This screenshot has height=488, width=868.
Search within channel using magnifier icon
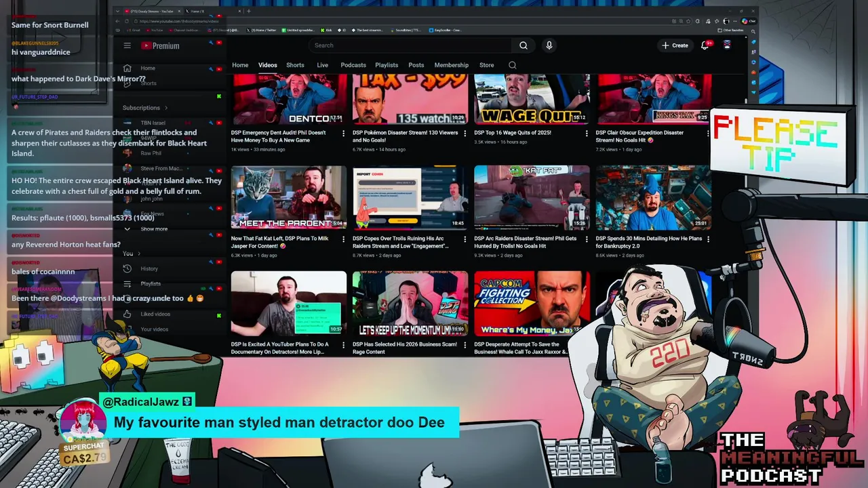pyautogui.click(x=512, y=65)
